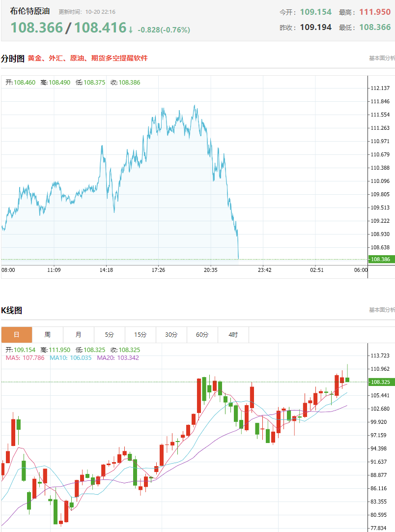This screenshot has height=532, width=395.
Task: Choose the 5分 interval tab
Action: pos(110,335)
